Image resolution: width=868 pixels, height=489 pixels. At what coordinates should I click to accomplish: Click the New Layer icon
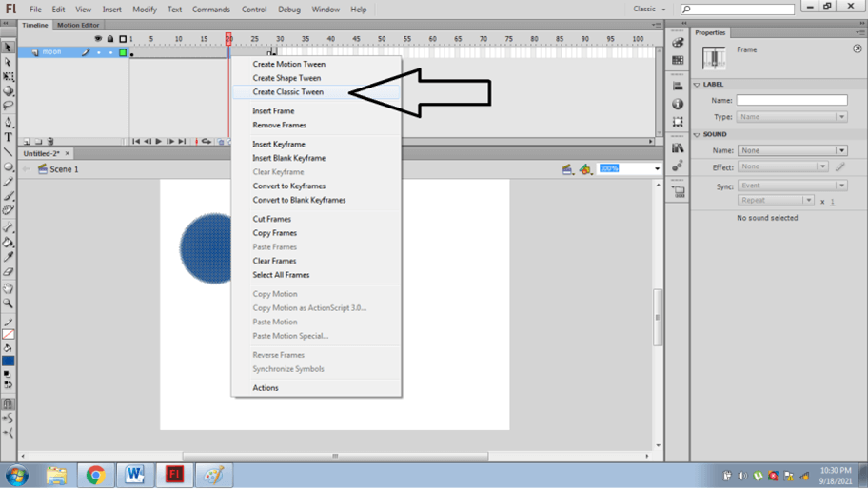click(27, 142)
